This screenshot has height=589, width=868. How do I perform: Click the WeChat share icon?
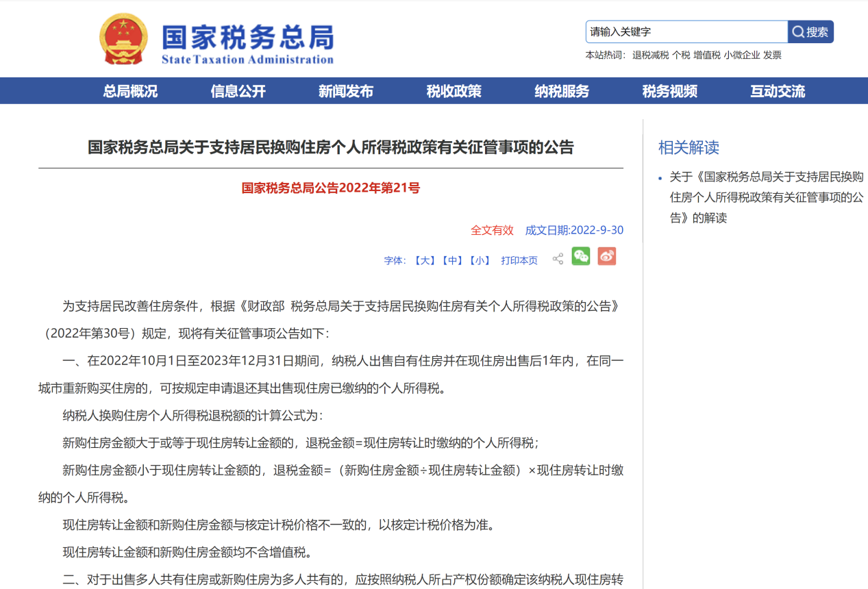click(x=580, y=256)
